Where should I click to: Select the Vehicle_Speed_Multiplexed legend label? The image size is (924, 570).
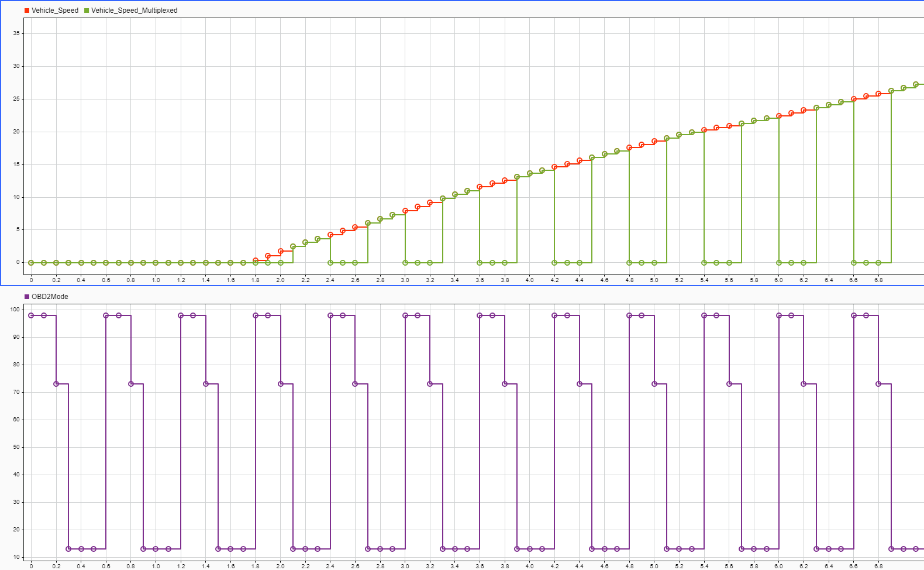click(134, 11)
